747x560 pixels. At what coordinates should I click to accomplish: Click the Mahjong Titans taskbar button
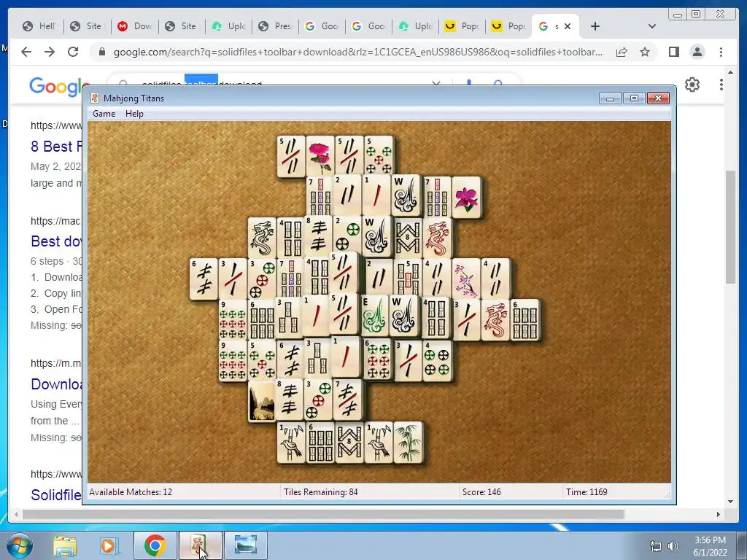coord(200,545)
